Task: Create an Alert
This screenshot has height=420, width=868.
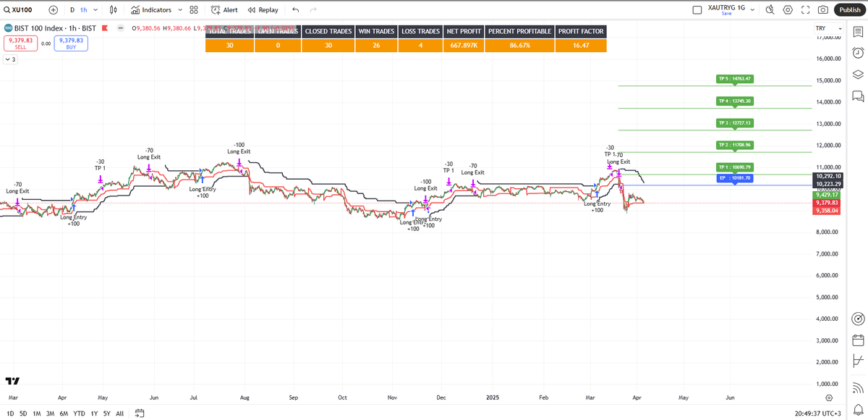Action: coord(224,10)
